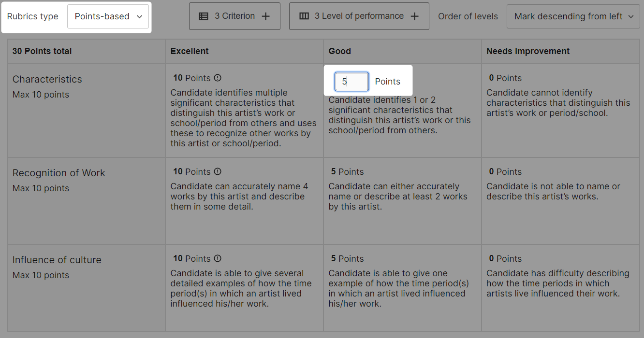Select the Needs improvement column header
Image resolution: width=644 pixels, height=338 pixels.
[528, 51]
